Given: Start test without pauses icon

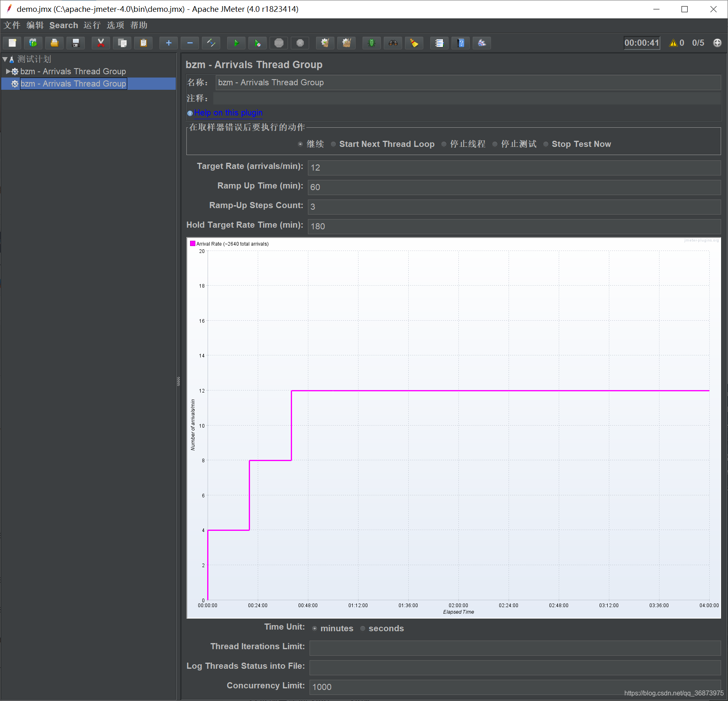Looking at the screenshot, I should pos(257,43).
